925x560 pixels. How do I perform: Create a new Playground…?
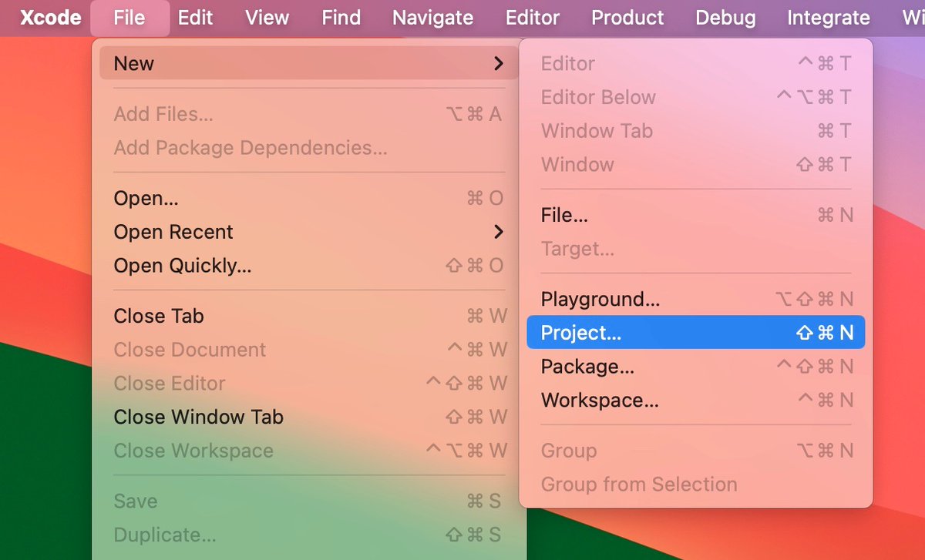tap(696, 299)
